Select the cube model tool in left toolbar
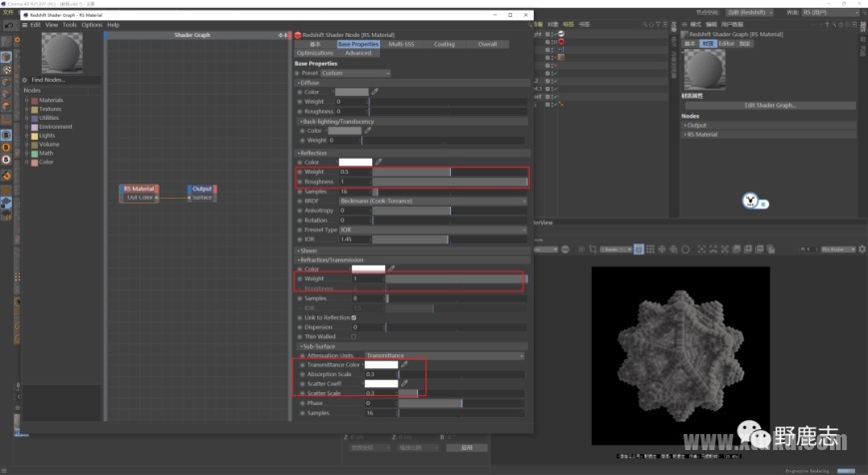 pos(6,58)
